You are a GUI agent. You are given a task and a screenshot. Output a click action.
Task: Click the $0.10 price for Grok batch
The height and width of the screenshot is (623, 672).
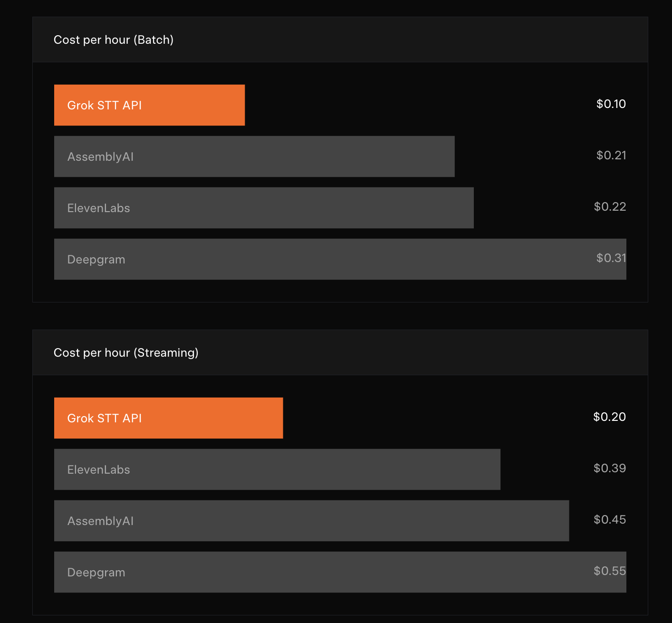click(x=611, y=104)
